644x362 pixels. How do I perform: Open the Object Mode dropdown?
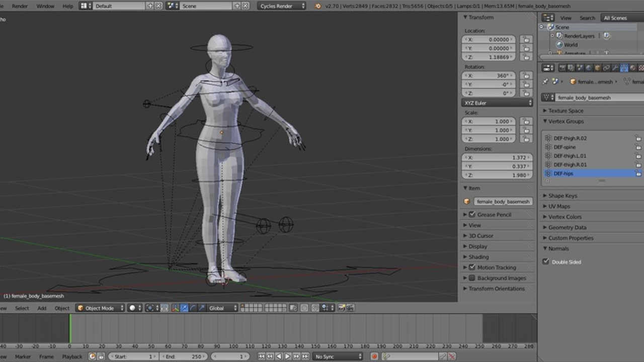(99, 308)
